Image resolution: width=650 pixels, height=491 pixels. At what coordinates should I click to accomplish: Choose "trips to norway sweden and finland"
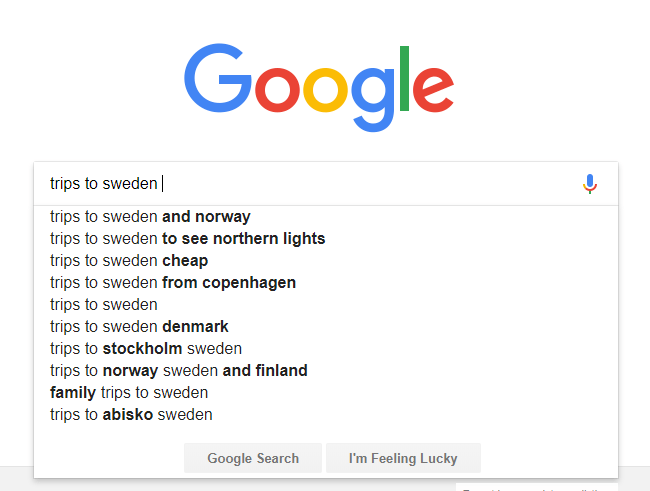[179, 371]
